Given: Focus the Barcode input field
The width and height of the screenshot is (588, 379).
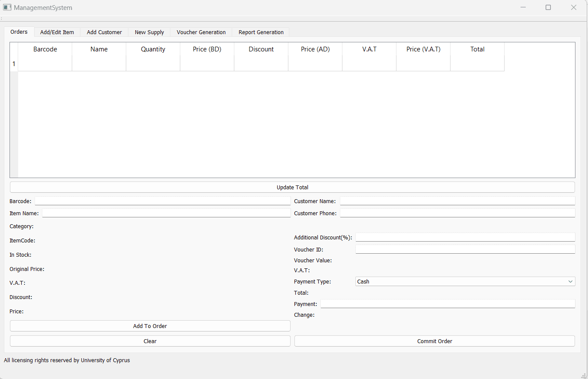Looking at the screenshot, I should pyautogui.click(x=163, y=201).
